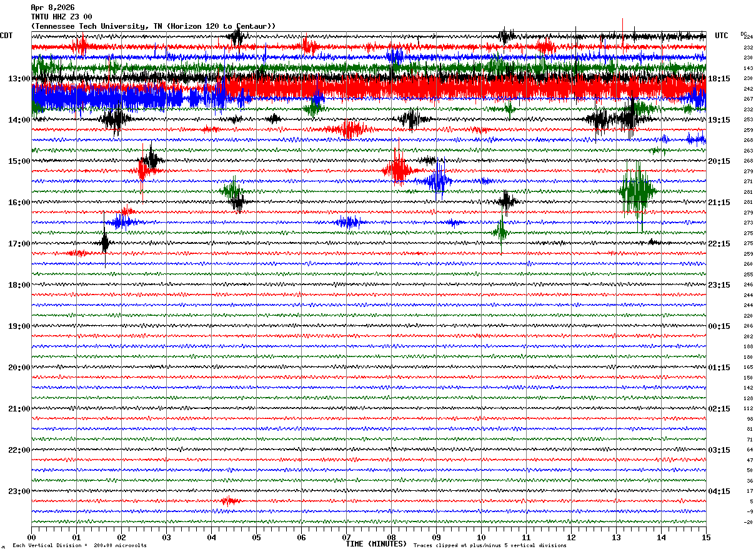Click the 20:00 CDT time label
The width and height of the screenshot is (756, 554).
(x=19, y=367)
